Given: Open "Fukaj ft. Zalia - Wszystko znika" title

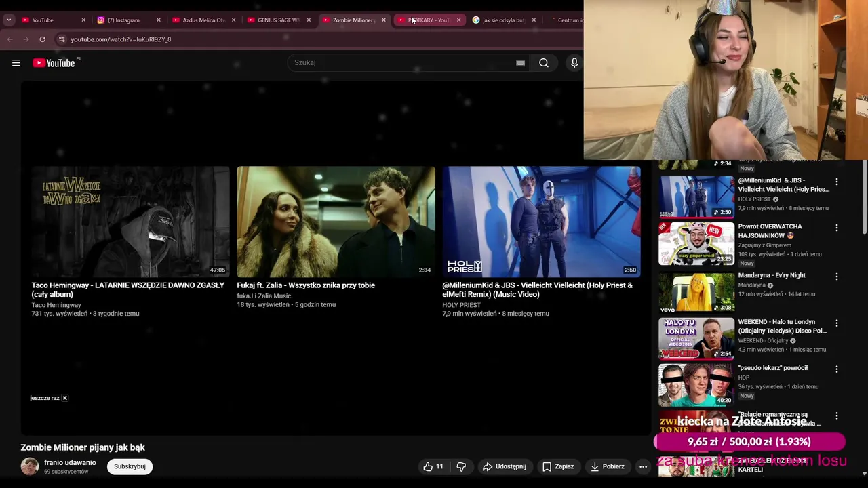Looking at the screenshot, I should (306, 285).
